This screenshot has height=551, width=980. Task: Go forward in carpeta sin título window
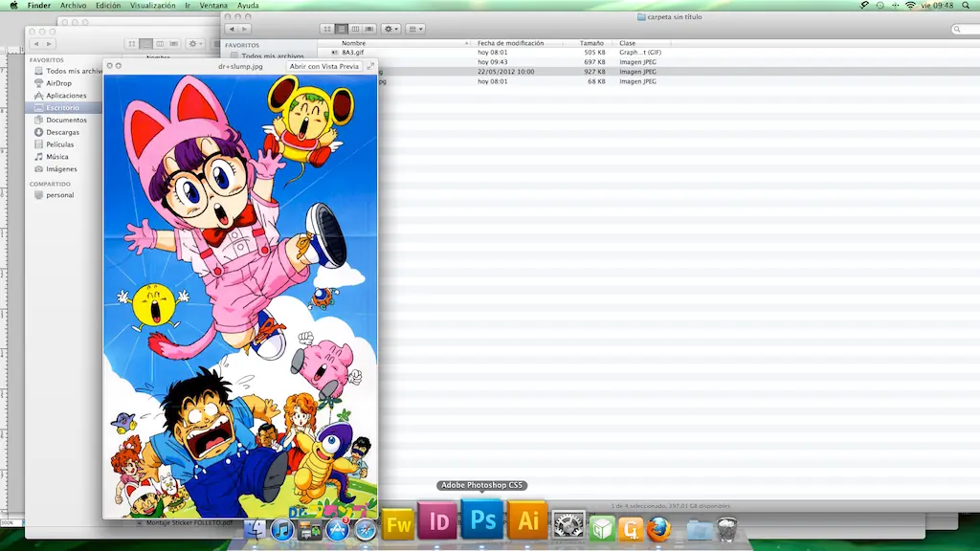[x=244, y=29]
